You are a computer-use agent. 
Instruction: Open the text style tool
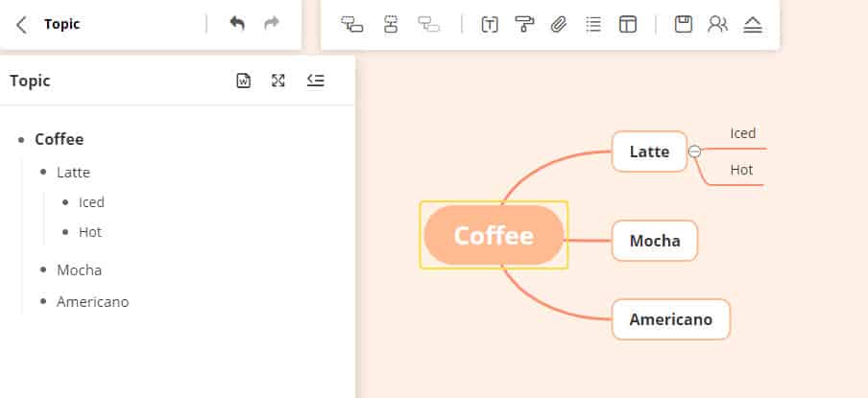point(490,24)
